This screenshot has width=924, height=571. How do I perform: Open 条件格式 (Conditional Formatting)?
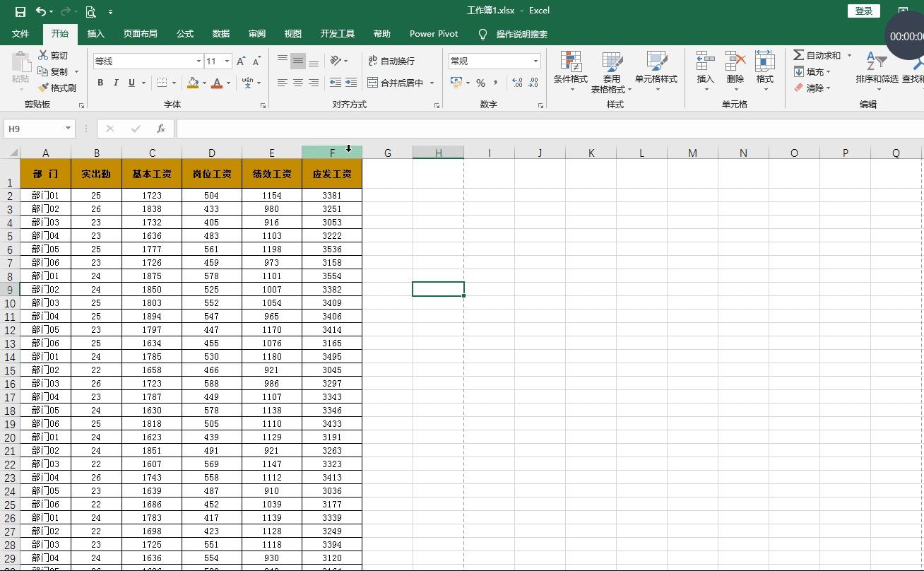point(571,71)
